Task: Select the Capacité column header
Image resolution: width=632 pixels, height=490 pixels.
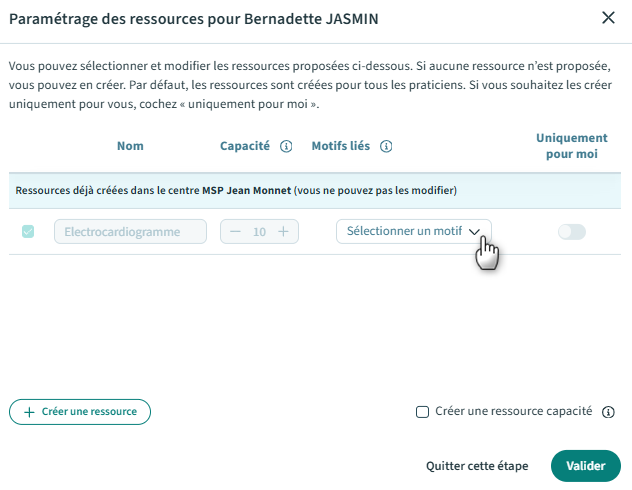Action: coord(245,146)
